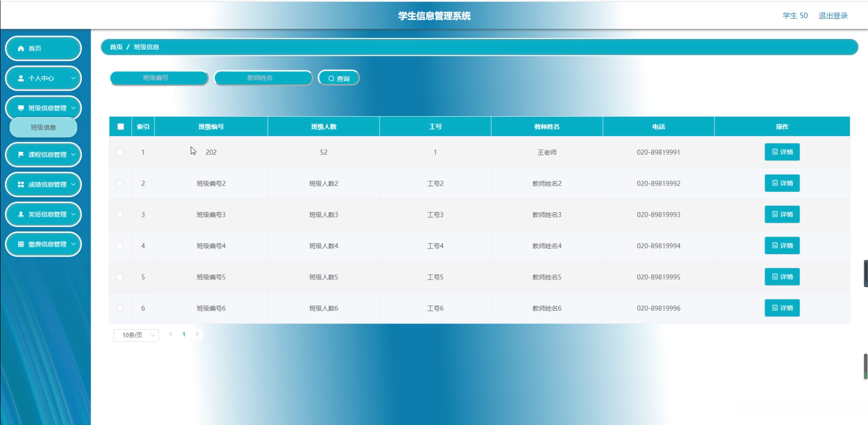This screenshot has height=425, width=868.
Task: Click the 班级编号 column header
Action: tap(211, 127)
